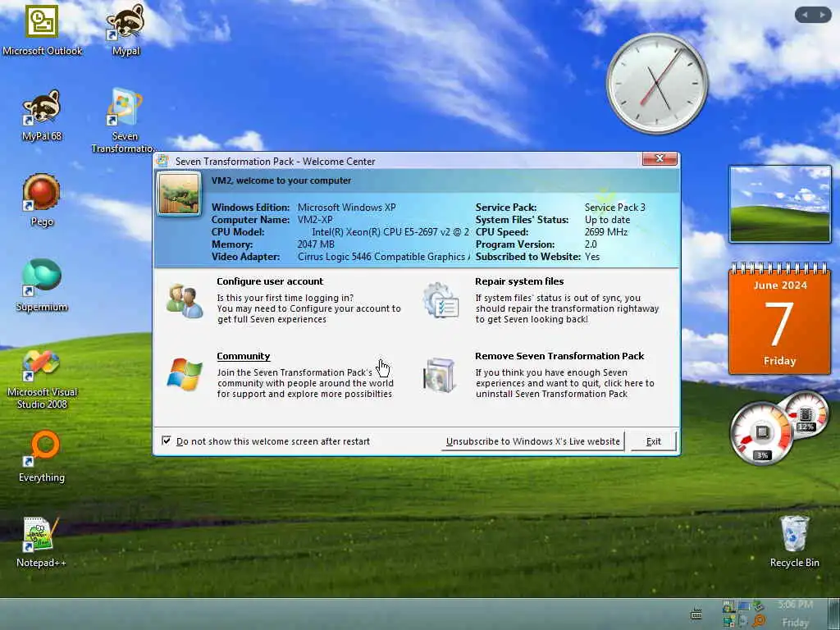Click the analog clock gadget

pos(657,84)
